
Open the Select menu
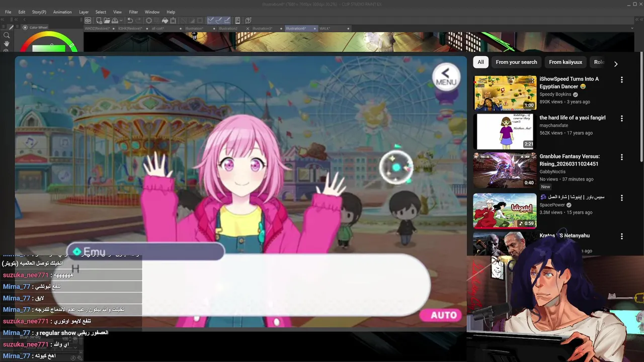click(101, 12)
